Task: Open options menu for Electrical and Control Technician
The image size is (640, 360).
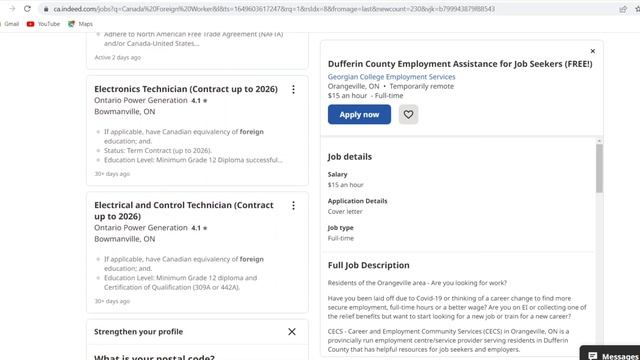Action: tap(293, 206)
